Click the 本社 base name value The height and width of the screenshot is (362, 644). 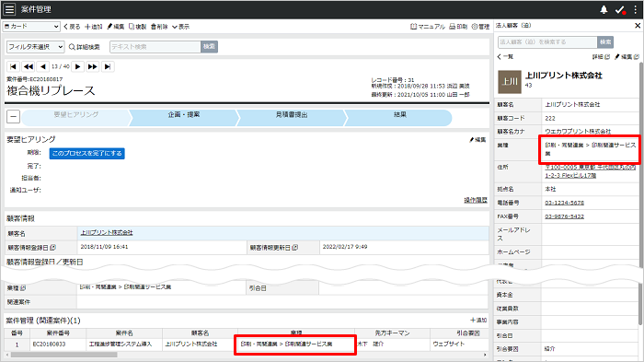550,189
